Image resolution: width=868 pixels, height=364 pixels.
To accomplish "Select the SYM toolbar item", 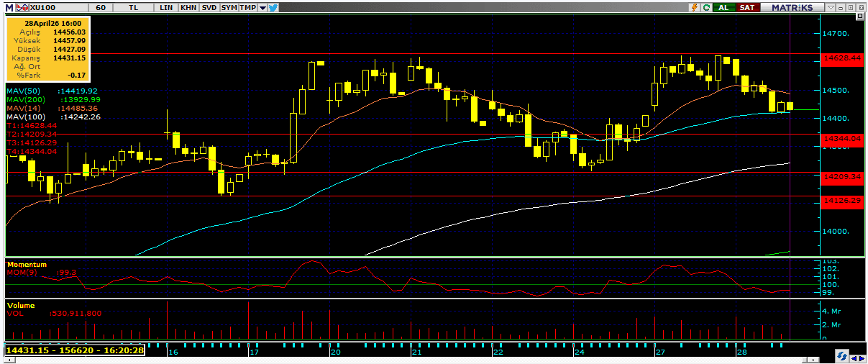I will [x=229, y=7].
